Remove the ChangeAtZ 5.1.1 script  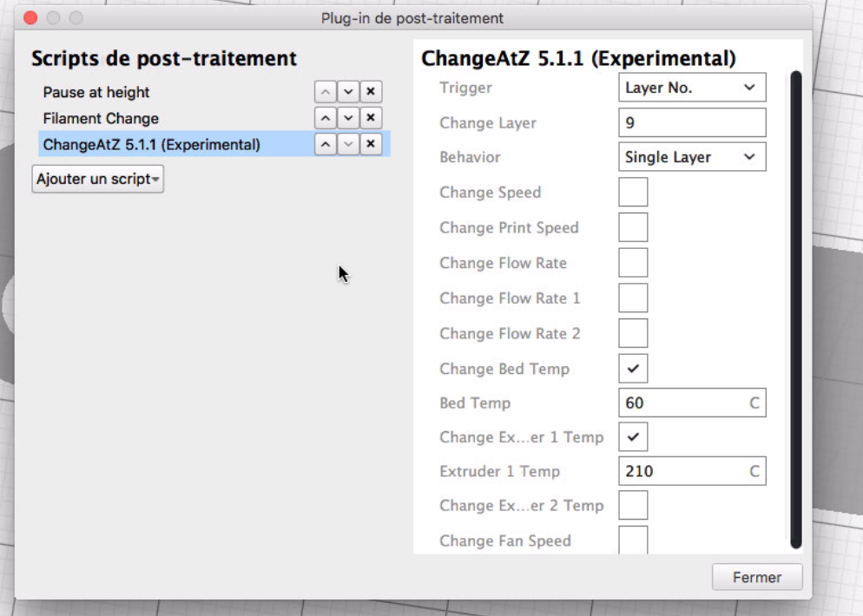pos(371,144)
